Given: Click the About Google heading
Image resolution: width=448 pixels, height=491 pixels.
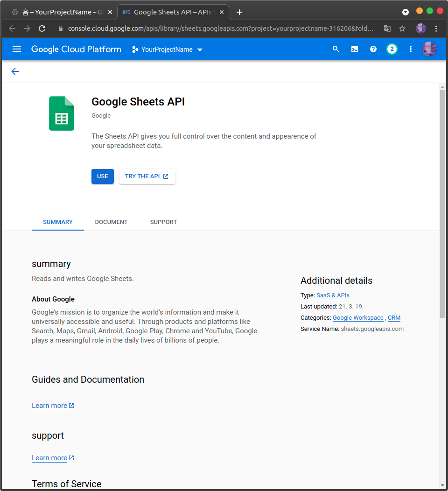Looking at the screenshot, I should click(x=53, y=299).
